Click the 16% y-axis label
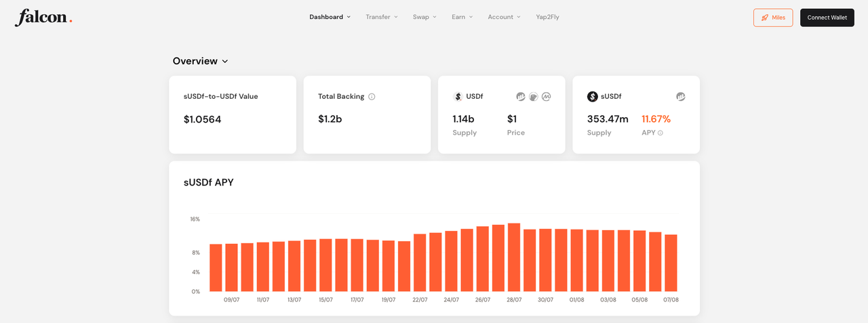868x323 pixels. click(195, 219)
